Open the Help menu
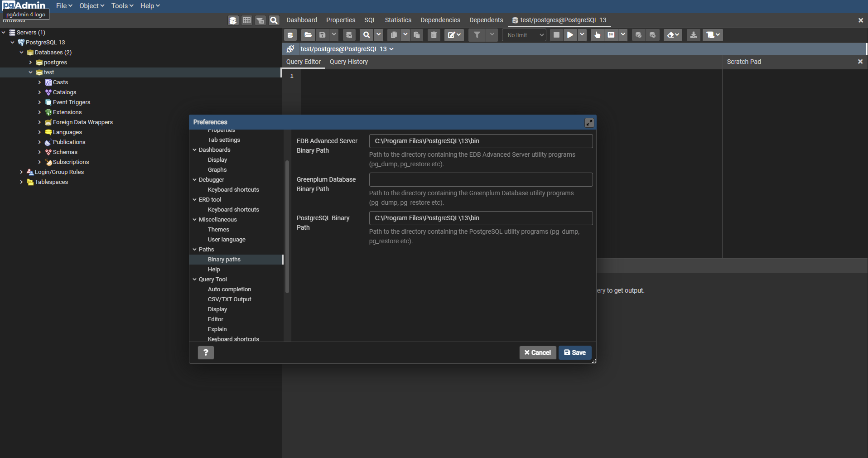Viewport: 868px width, 458px height. (150, 6)
